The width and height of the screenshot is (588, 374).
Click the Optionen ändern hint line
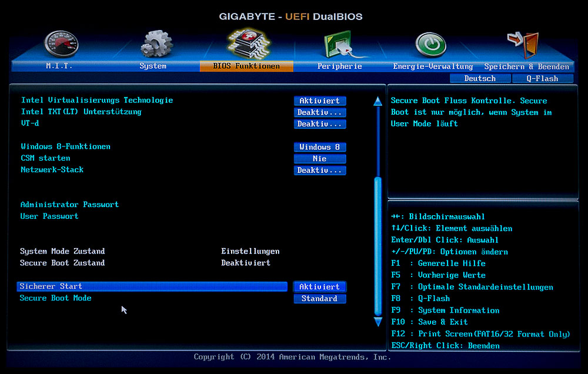click(x=449, y=252)
